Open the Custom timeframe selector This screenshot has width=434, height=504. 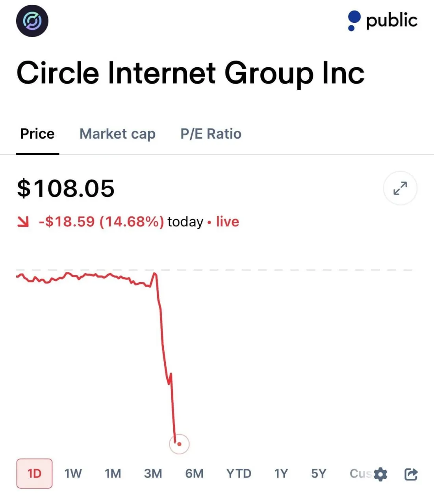pos(360,474)
